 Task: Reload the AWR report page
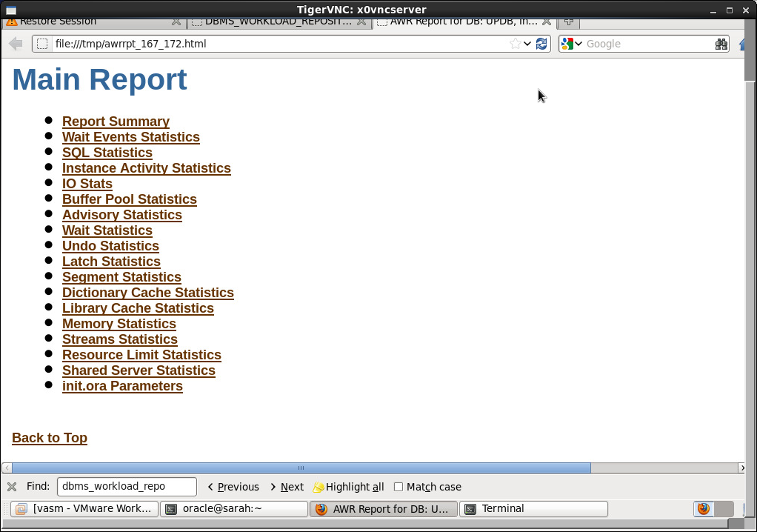point(541,44)
